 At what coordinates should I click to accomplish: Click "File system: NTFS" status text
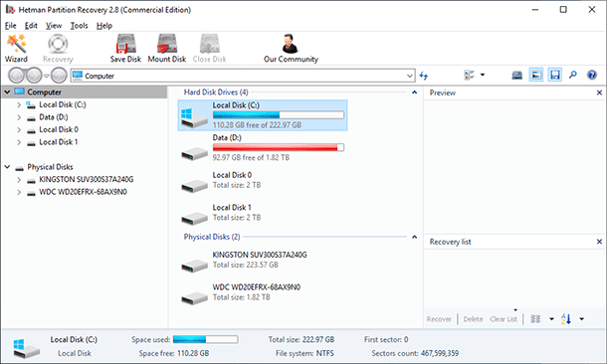coord(304,353)
